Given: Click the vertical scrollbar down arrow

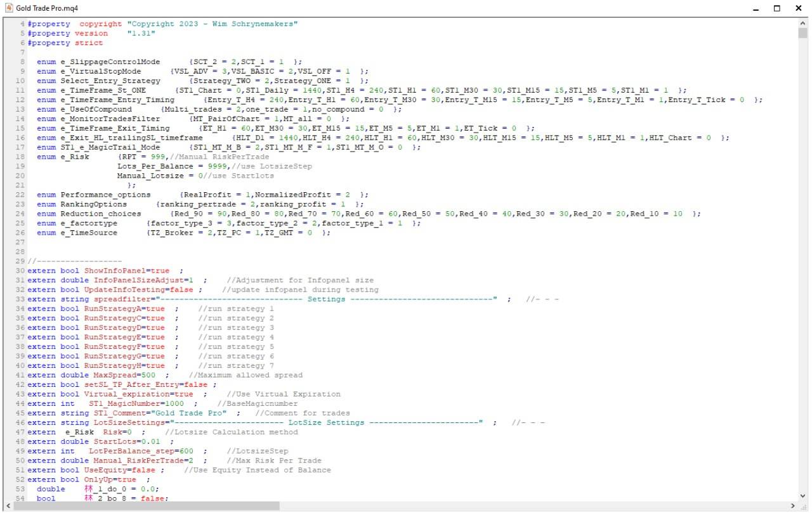Looking at the screenshot, I should 802,496.
